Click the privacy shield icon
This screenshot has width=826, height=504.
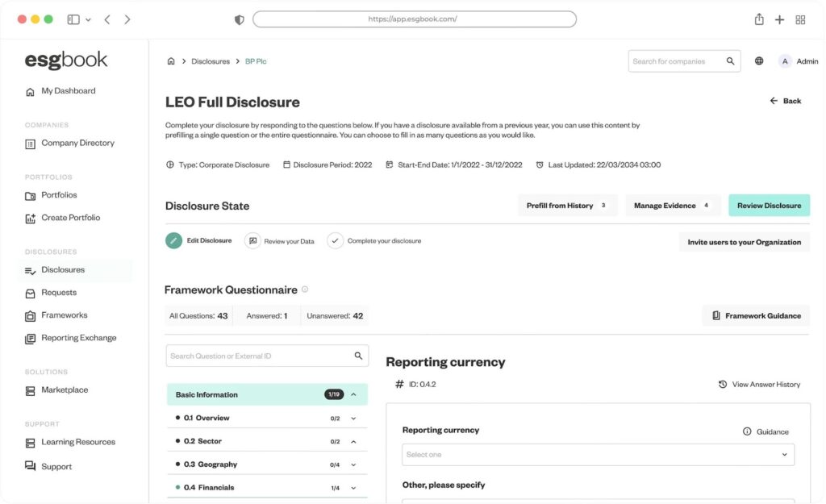point(239,20)
